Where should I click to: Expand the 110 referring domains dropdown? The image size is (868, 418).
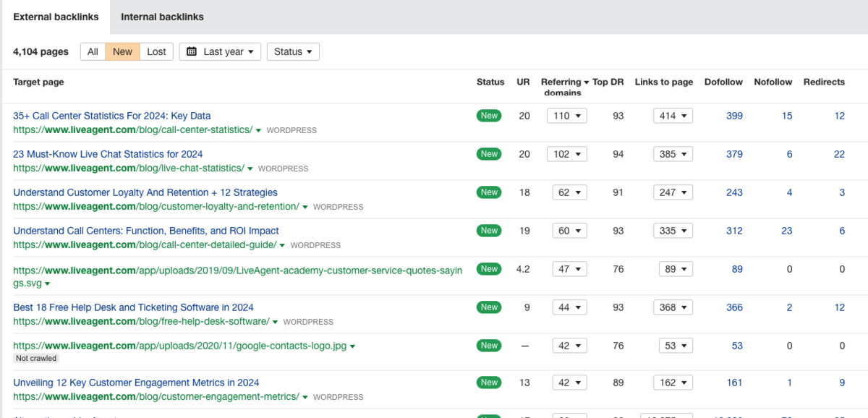[x=566, y=116]
